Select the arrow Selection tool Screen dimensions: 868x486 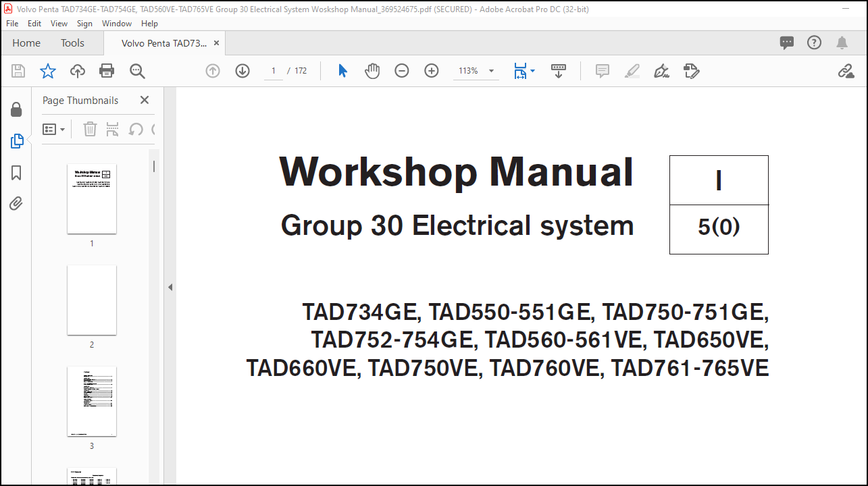click(342, 71)
